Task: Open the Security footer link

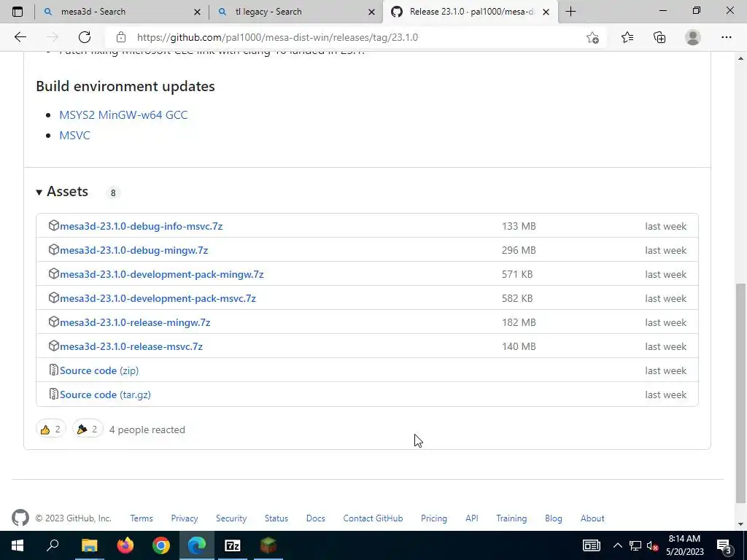Action: click(x=231, y=518)
